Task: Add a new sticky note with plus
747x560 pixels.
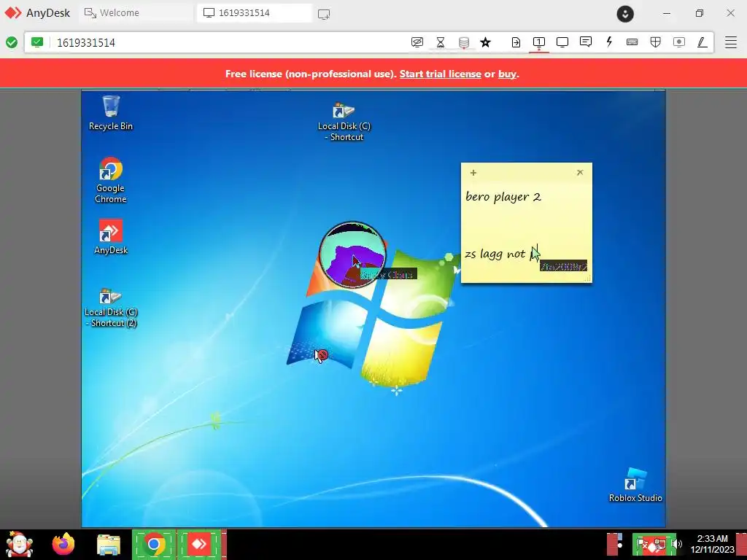Action: [x=473, y=173]
